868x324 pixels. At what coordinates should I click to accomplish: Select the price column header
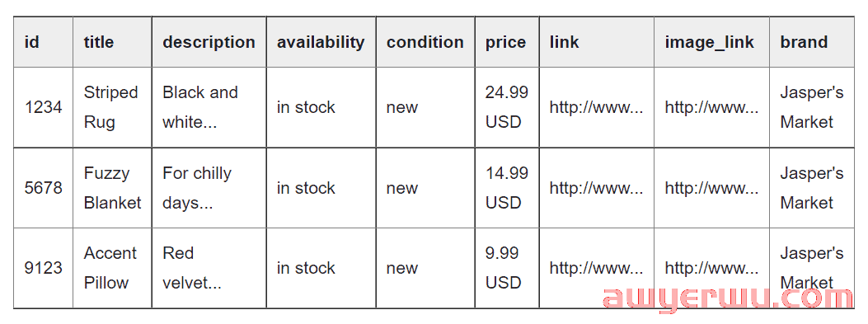(507, 42)
